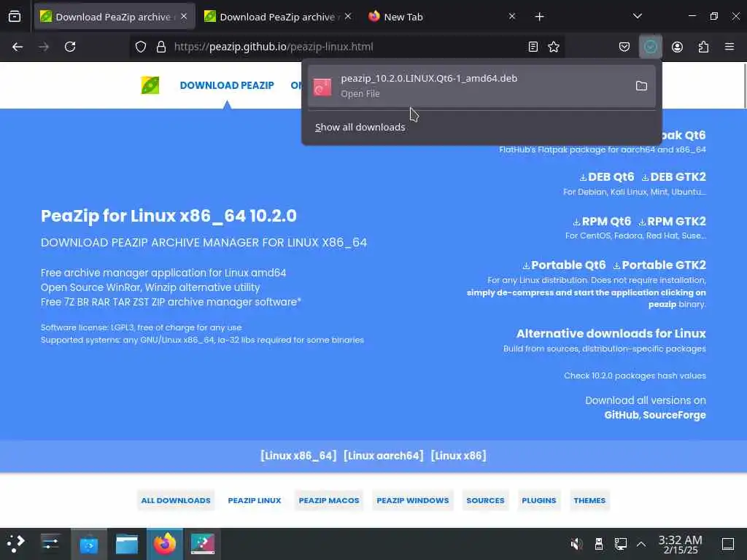Open the network connections tray icon
This screenshot has height=560, width=747.
pyautogui.click(x=620, y=544)
